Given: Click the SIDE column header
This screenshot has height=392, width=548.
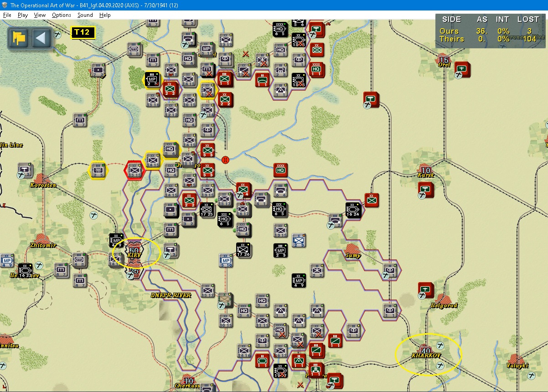Looking at the screenshot, I should click(451, 20).
